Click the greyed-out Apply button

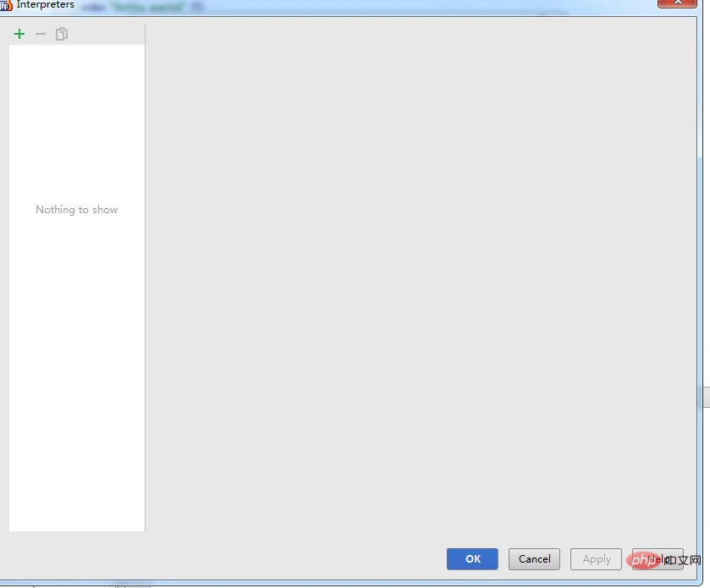point(596,558)
